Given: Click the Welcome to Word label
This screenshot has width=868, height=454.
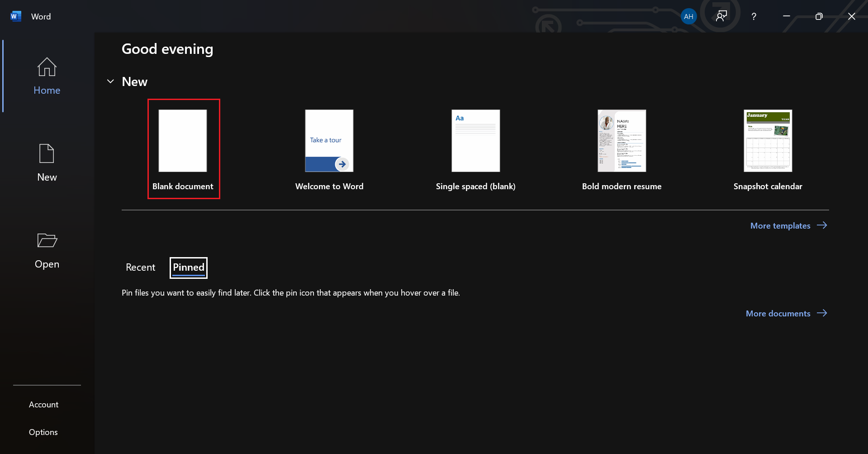Looking at the screenshot, I should [329, 186].
